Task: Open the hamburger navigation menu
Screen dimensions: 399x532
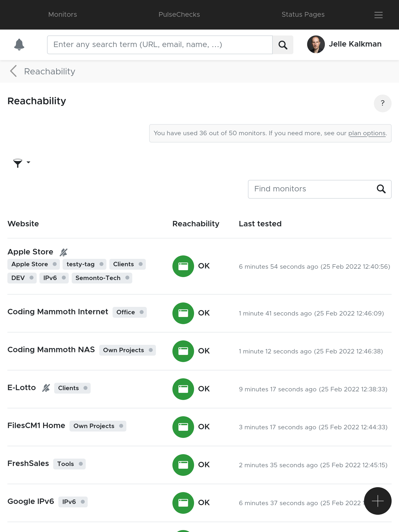Action: 378,15
